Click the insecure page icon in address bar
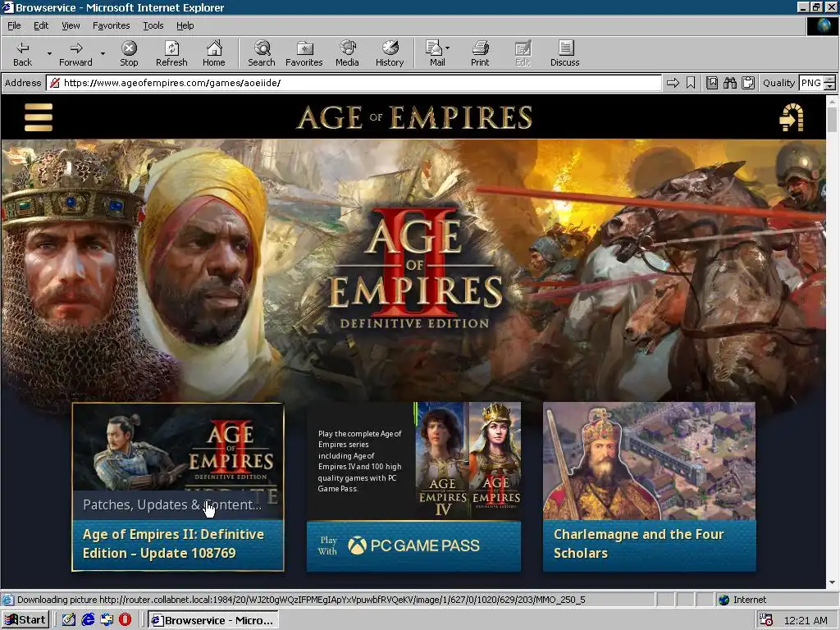 point(54,83)
